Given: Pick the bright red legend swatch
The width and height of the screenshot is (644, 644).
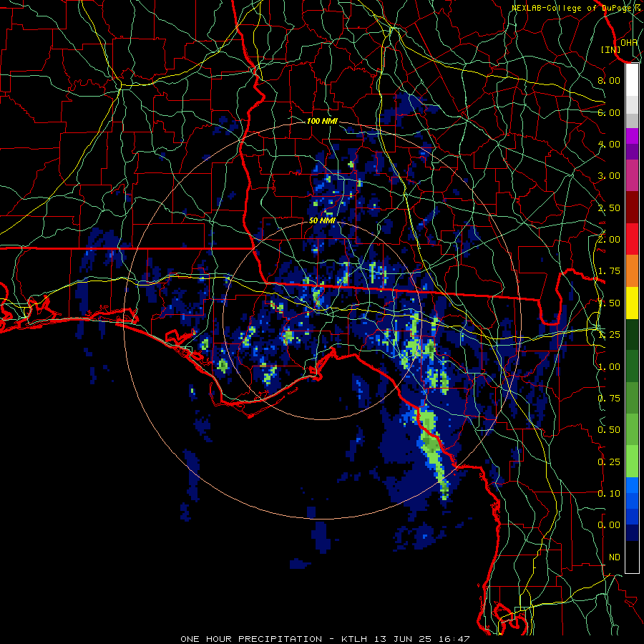Looking at the screenshot, I should [x=632, y=239].
